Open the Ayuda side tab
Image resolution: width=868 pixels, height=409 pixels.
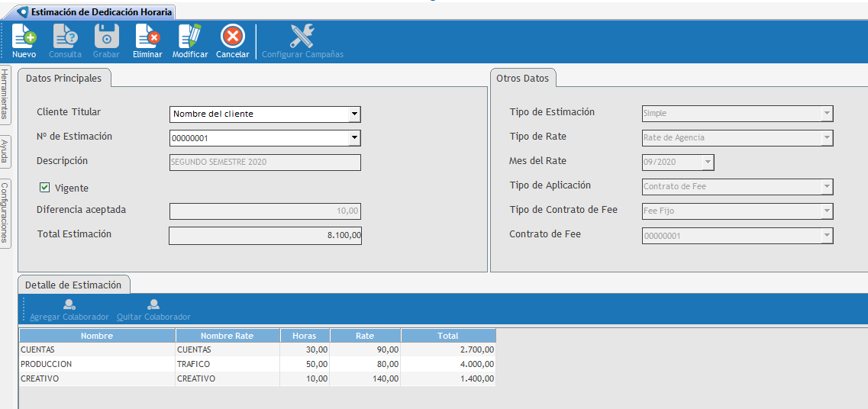(5, 151)
